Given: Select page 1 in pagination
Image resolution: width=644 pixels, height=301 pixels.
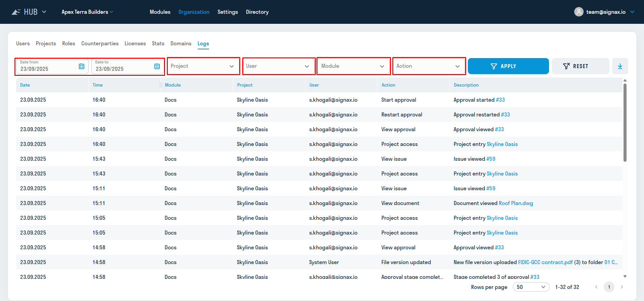Looking at the screenshot, I should pyautogui.click(x=609, y=287).
